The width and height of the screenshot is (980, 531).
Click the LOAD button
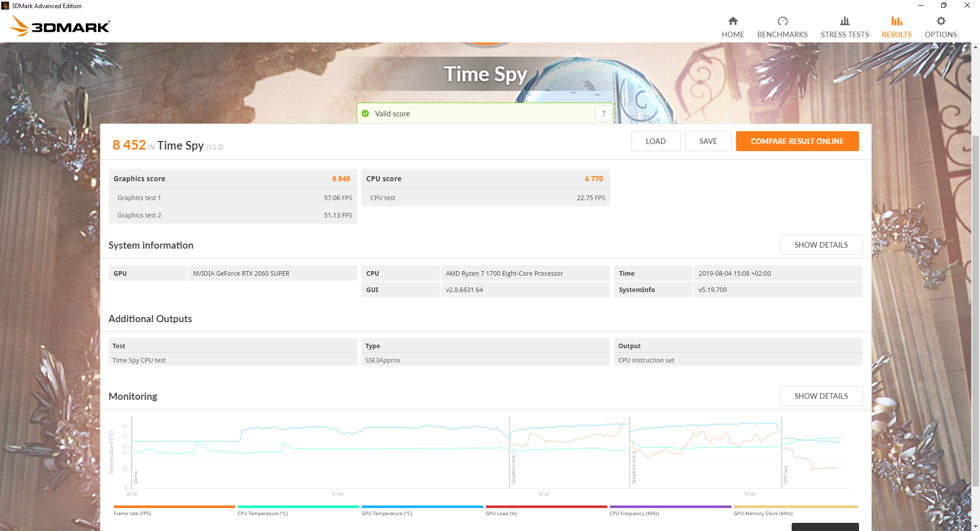[656, 141]
